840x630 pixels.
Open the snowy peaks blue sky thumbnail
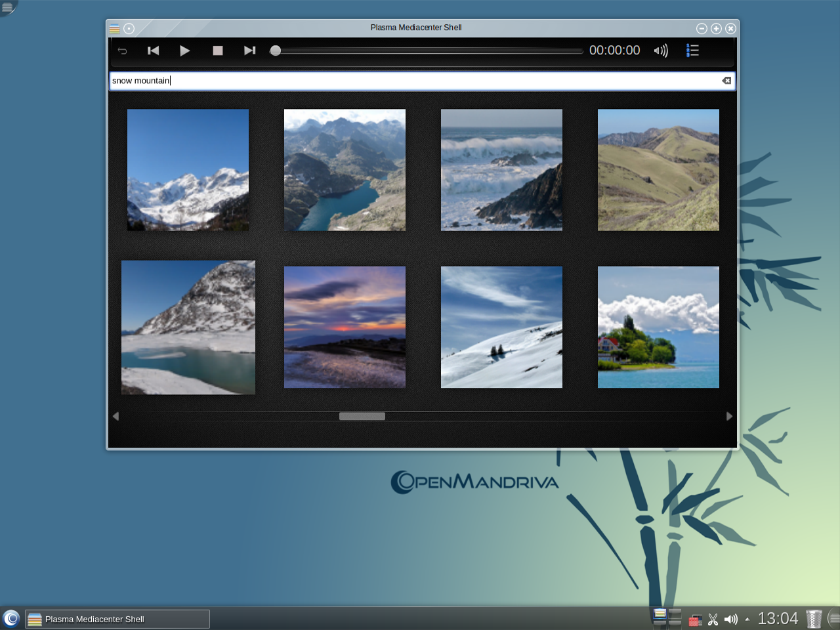[188, 170]
